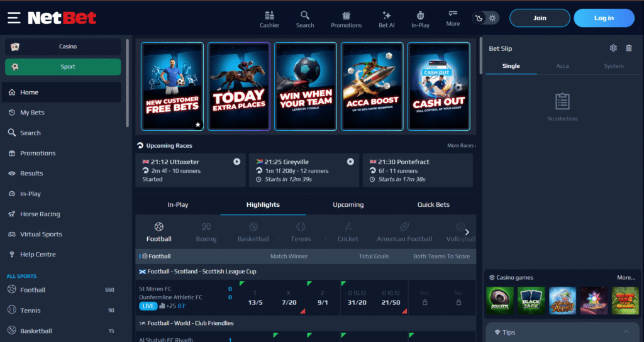Select Tennis under All Sports

click(61, 311)
